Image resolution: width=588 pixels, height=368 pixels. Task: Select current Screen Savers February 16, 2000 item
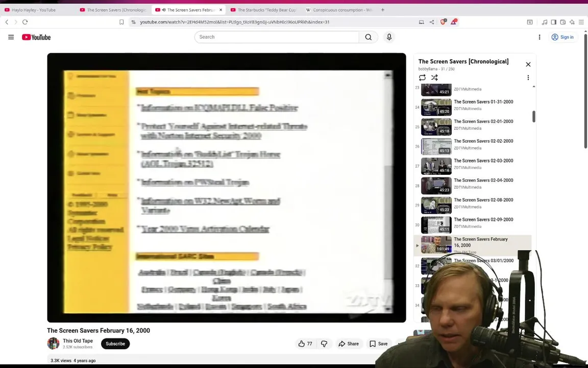tap(473, 245)
